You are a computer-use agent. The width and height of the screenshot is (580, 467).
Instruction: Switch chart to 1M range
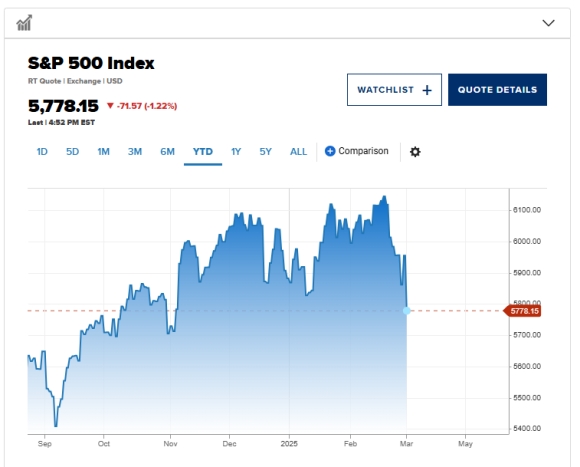tap(103, 152)
